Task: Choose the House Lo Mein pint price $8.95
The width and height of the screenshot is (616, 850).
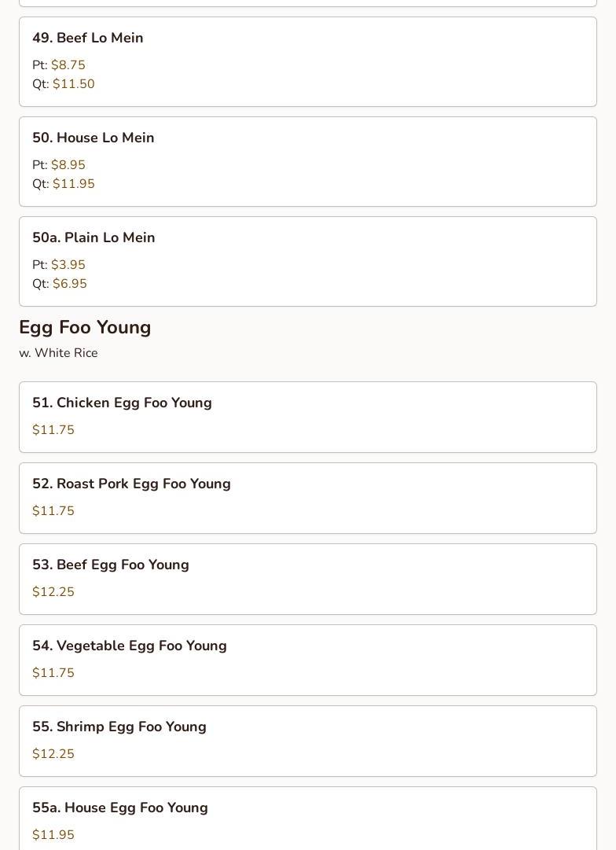Action: (x=68, y=165)
